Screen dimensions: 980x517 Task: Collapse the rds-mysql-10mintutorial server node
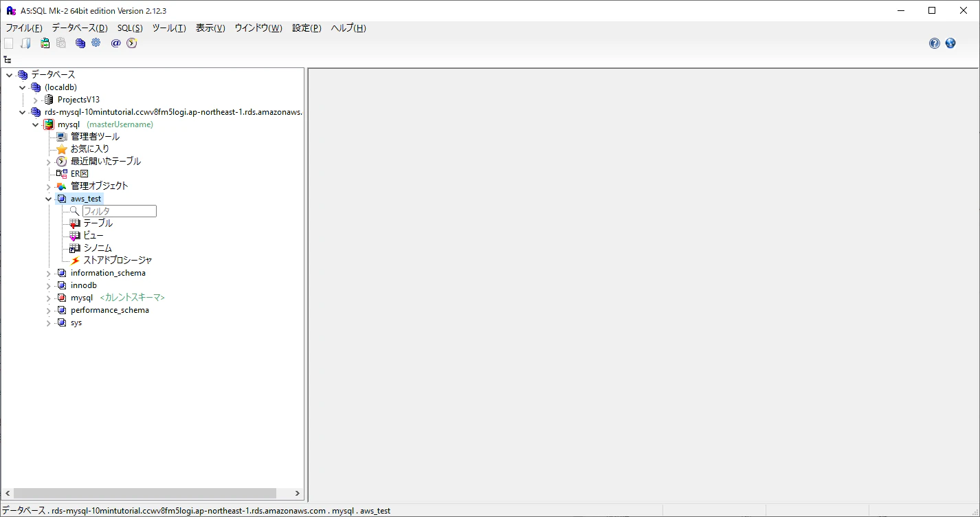point(23,113)
